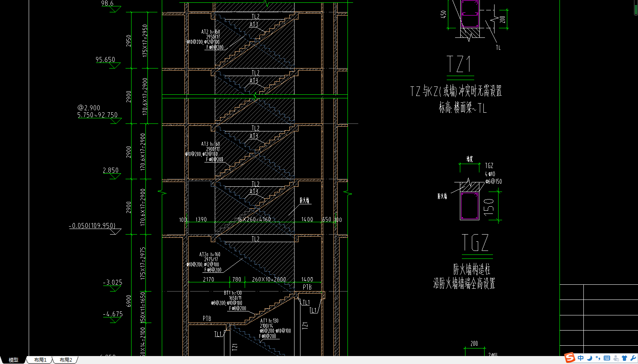Select the 4Φ10 rebar annotation in TGZ detail
The width and height of the screenshot is (638, 364).
[x=490, y=174]
